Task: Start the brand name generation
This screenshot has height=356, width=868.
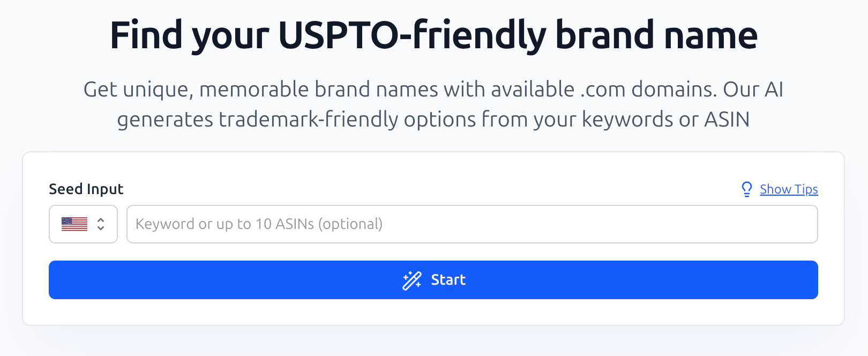Action: [433, 279]
